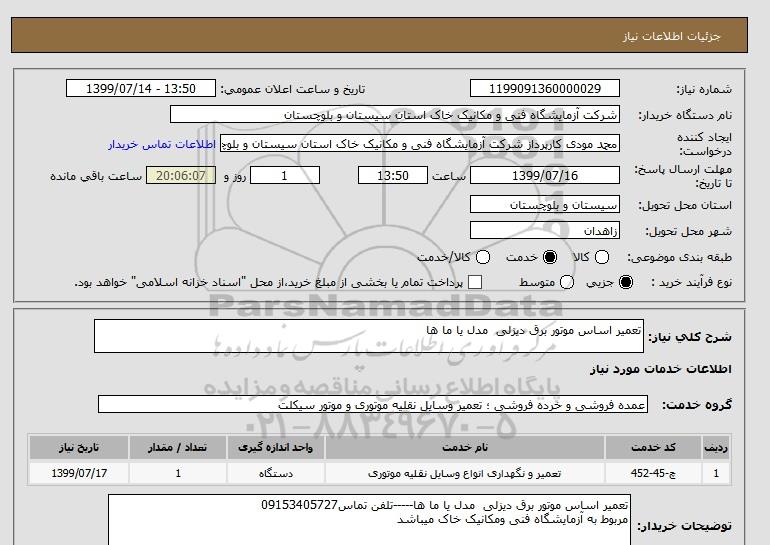
Task: Click the delivery city field زاهدان
Action: click(x=545, y=230)
